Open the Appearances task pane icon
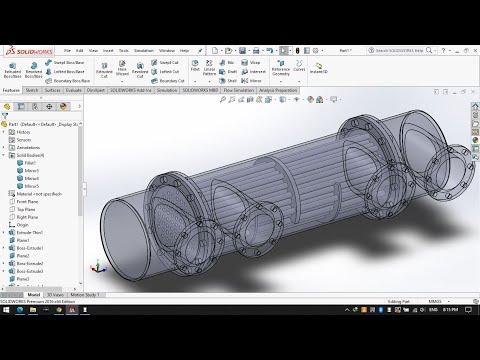 pyautogui.click(x=475, y=140)
